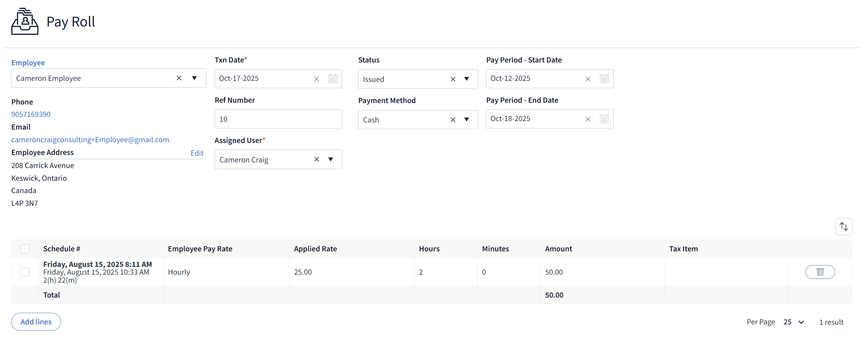Open the Employee label link
The image size is (868, 341).
click(x=28, y=62)
